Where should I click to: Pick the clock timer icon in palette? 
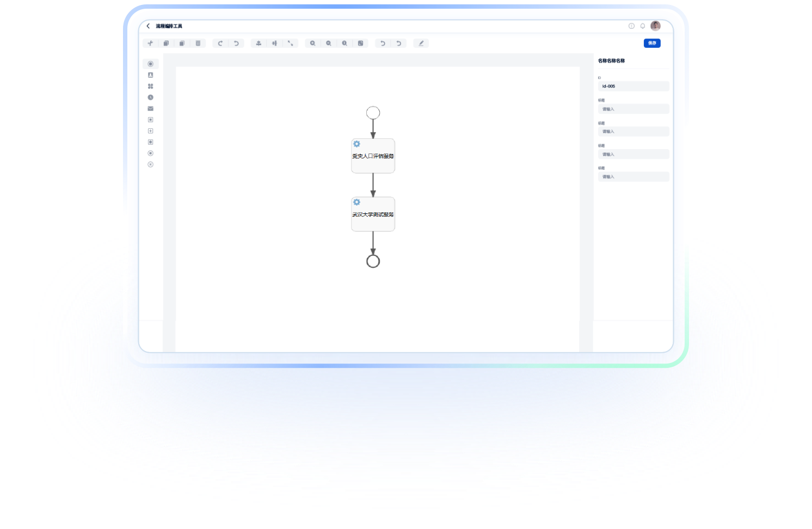tap(151, 97)
